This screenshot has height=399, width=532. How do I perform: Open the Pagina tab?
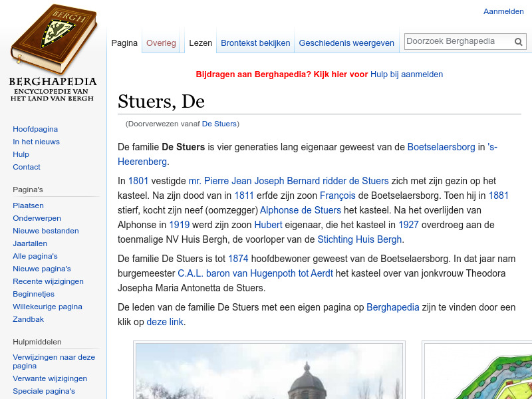click(124, 43)
